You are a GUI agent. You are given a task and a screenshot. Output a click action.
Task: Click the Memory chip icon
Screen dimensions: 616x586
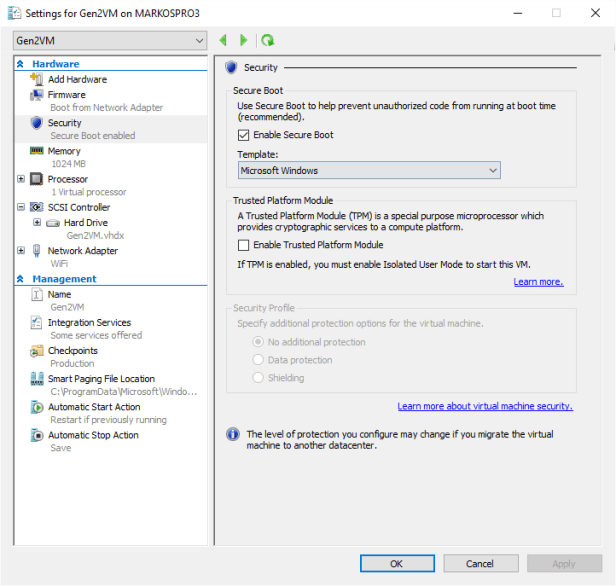[37, 151]
